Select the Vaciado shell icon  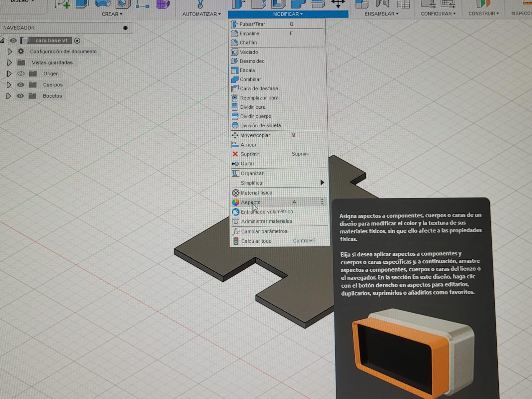pos(235,52)
